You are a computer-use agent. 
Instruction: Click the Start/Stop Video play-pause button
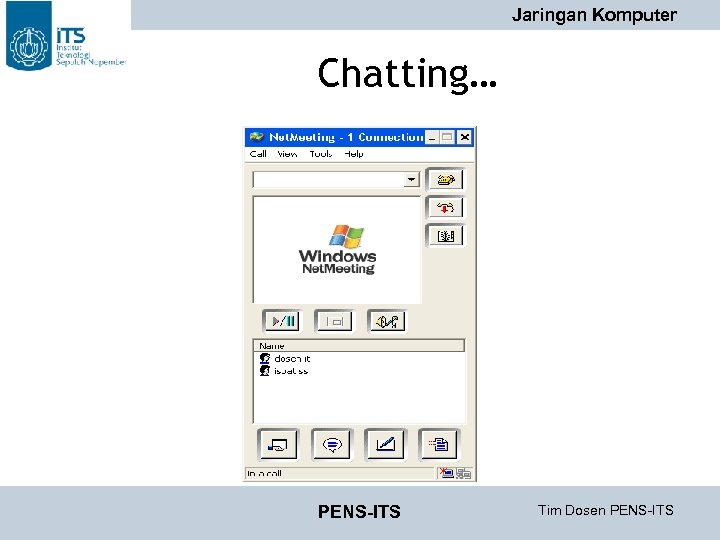pos(283,321)
